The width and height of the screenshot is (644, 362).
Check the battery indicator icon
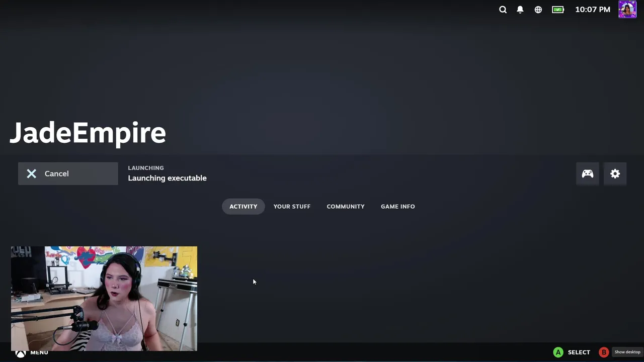pyautogui.click(x=558, y=10)
